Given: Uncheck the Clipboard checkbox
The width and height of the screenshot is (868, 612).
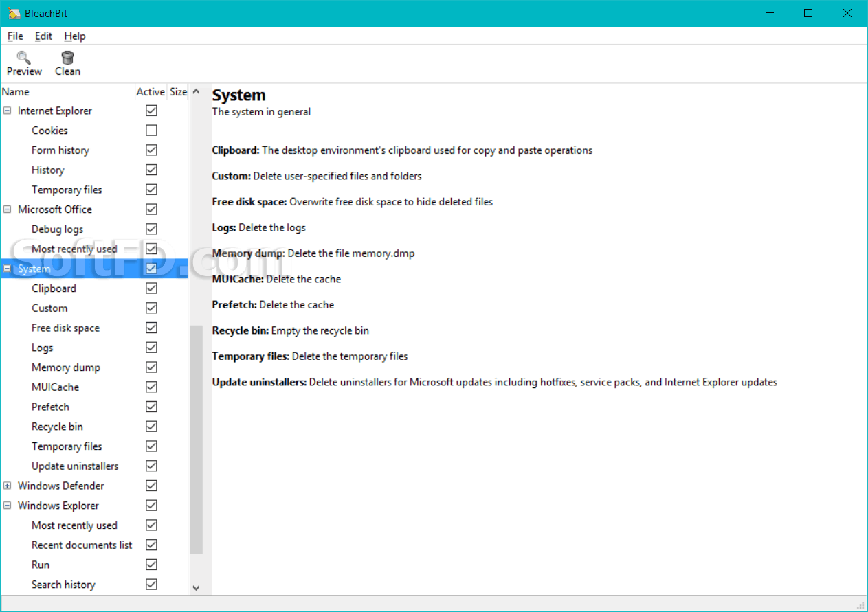Looking at the screenshot, I should coord(151,288).
